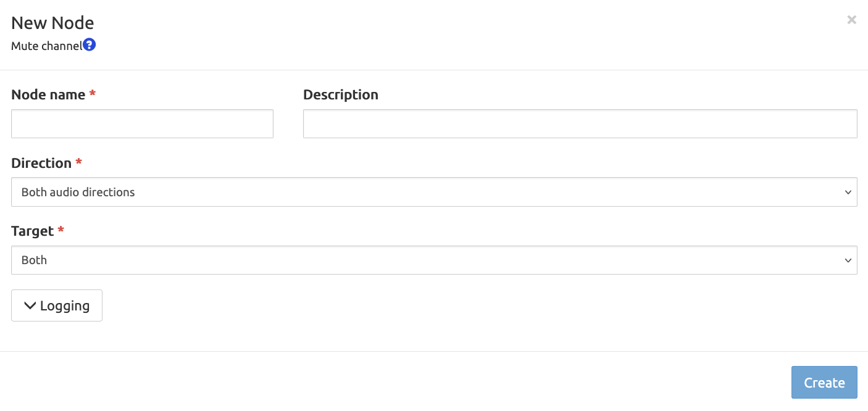Click the arrow on the Direction select
868x411 pixels.
point(848,193)
